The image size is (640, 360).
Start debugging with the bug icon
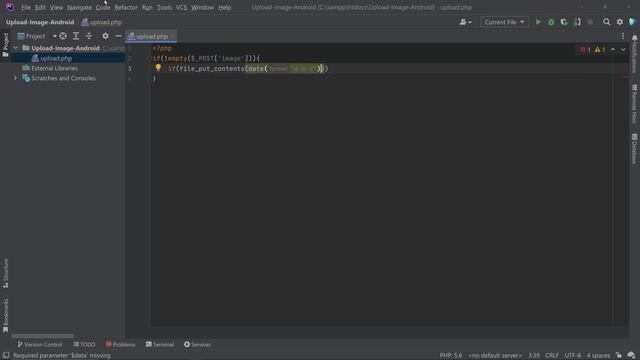[551, 22]
